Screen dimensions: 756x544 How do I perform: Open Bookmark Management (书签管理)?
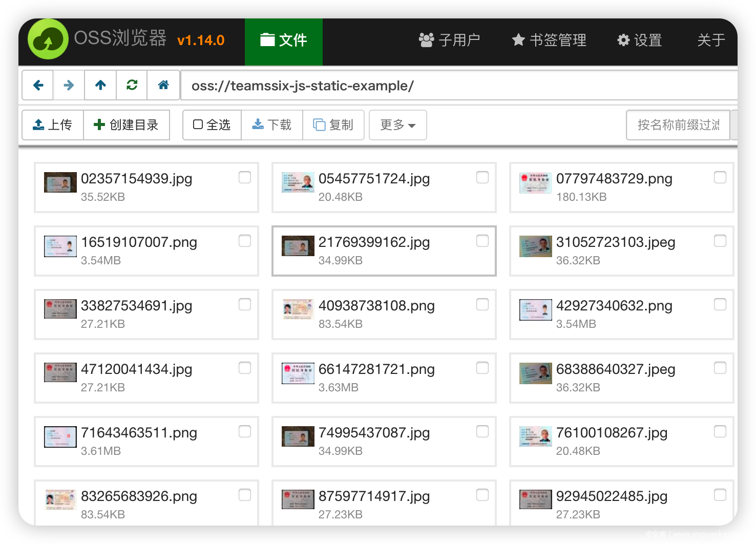coord(549,40)
